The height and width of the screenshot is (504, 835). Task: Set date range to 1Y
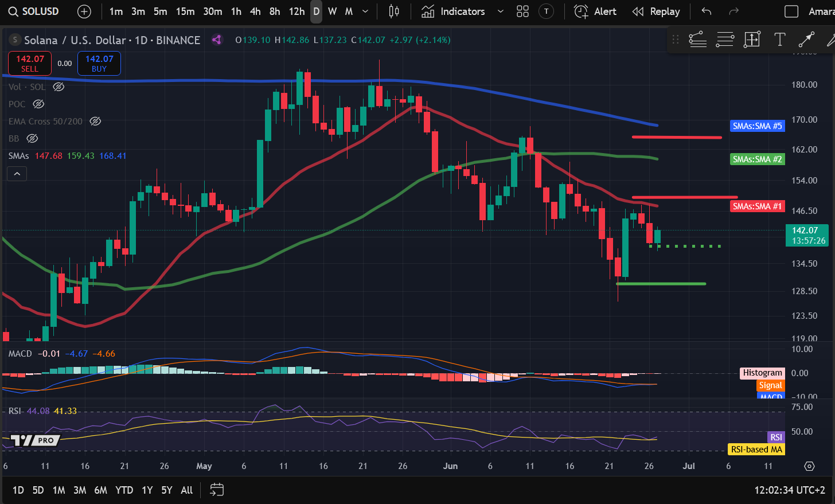click(147, 490)
